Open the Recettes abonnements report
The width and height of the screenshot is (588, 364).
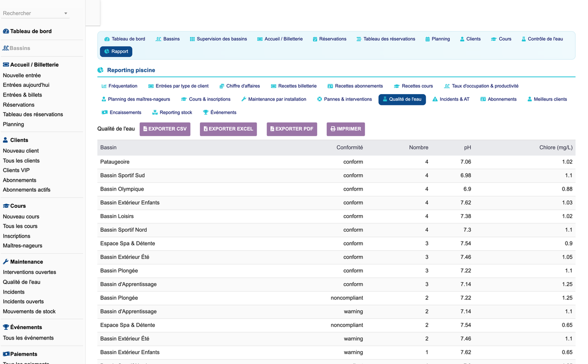pos(355,86)
